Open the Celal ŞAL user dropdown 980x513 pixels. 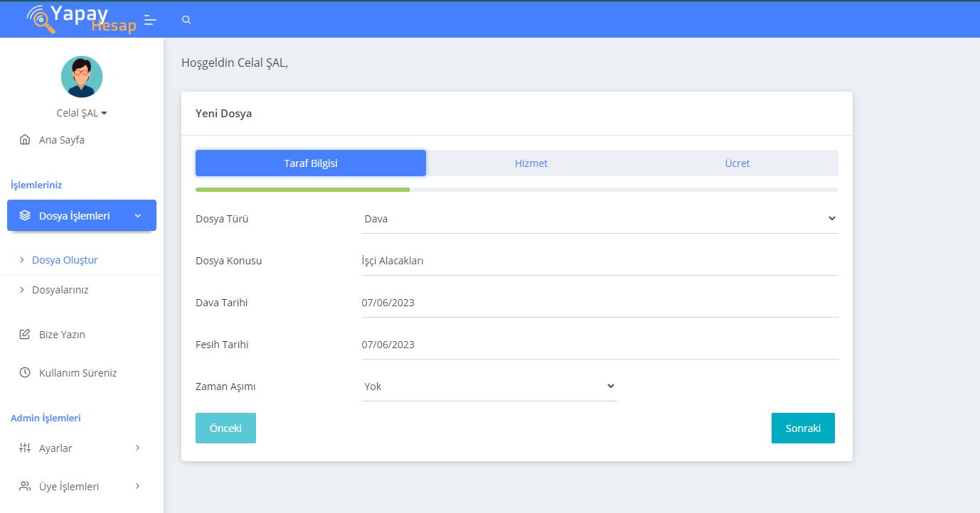pos(82,114)
